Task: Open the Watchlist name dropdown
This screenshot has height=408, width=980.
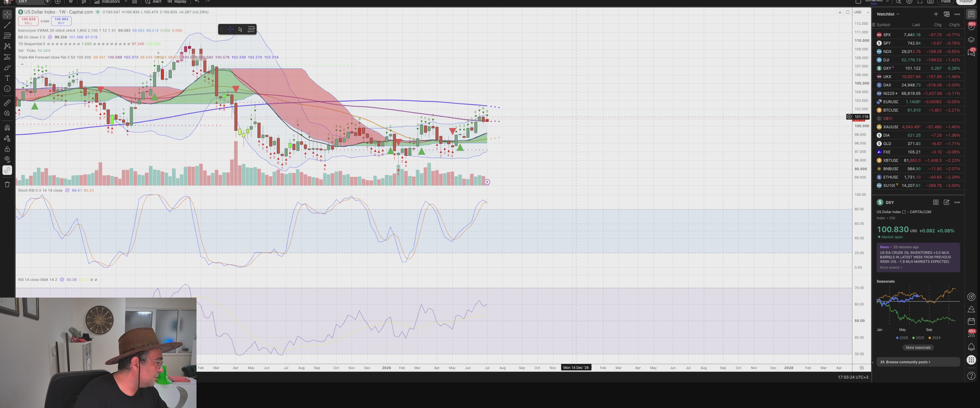Action: [x=888, y=14]
